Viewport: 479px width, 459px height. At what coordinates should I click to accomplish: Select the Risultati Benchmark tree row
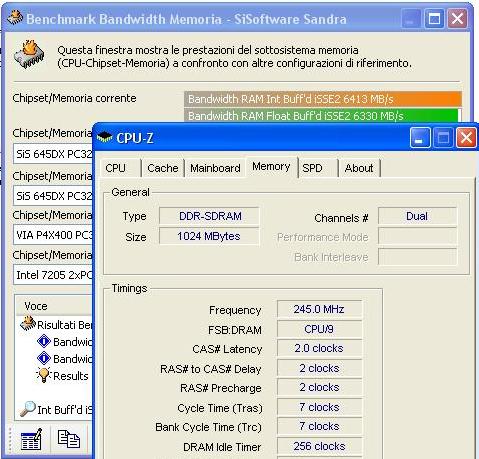tap(56, 324)
